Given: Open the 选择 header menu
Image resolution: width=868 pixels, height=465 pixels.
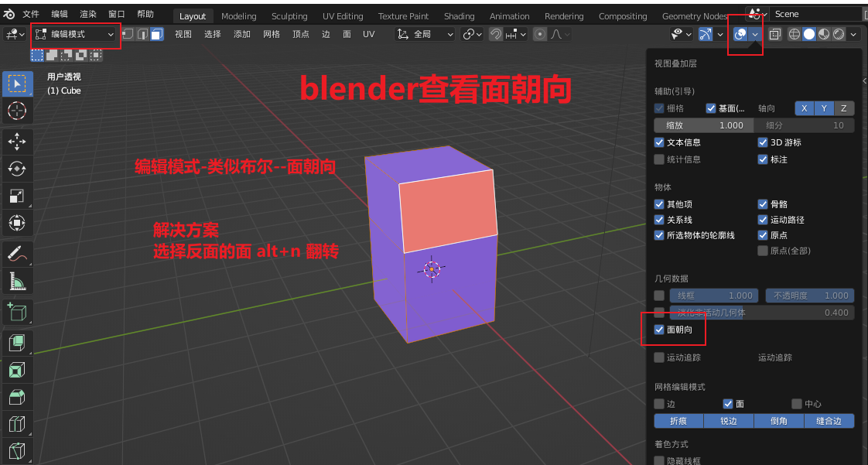Looking at the screenshot, I should click(x=213, y=34).
